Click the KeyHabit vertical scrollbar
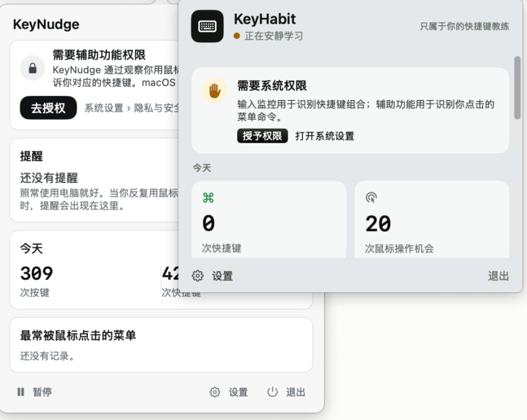The height and width of the screenshot is (420, 527). [x=518, y=88]
